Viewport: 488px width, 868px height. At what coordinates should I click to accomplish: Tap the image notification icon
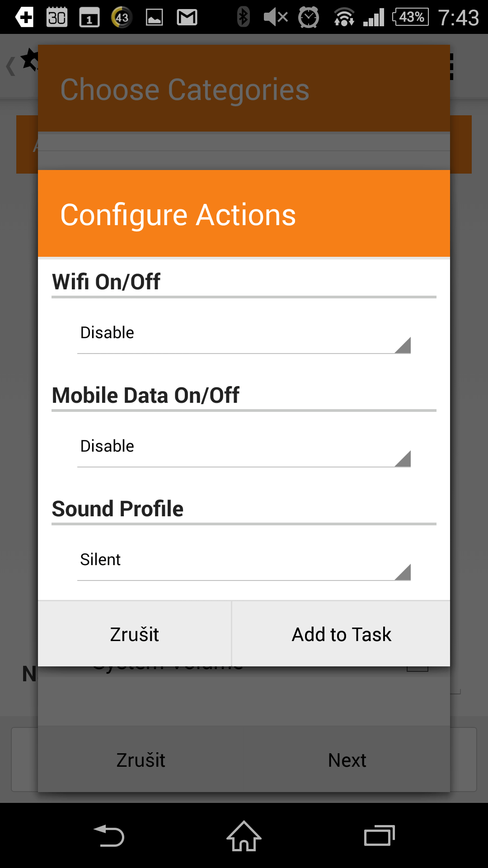(155, 18)
